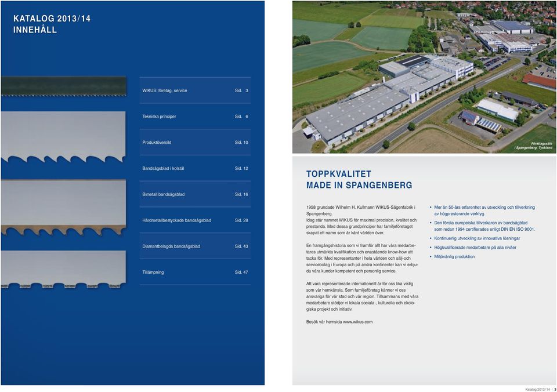Viewport: 557px width, 392px height.
Task: Jump to 'Hårdmetallbestyckade bandsågsblad' section
Action: pos(195,220)
